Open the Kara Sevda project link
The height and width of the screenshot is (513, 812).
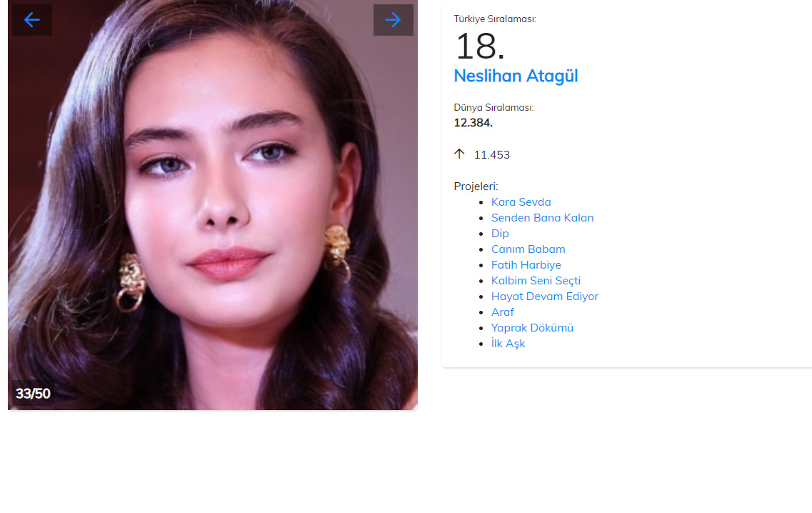click(521, 202)
